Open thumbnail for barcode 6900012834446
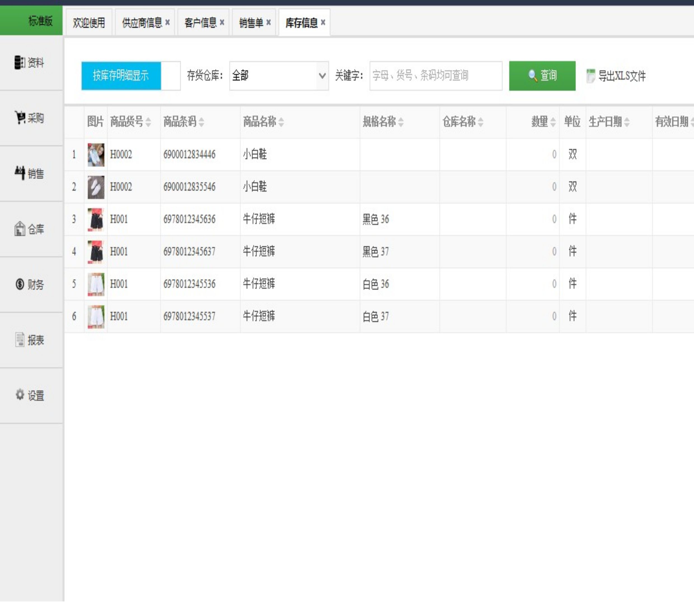 (96, 155)
